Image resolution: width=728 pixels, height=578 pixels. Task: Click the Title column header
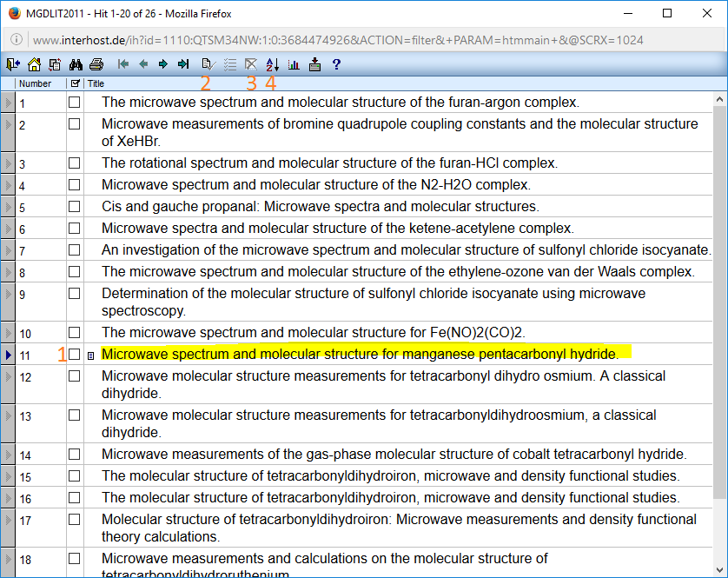click(96, 83)
